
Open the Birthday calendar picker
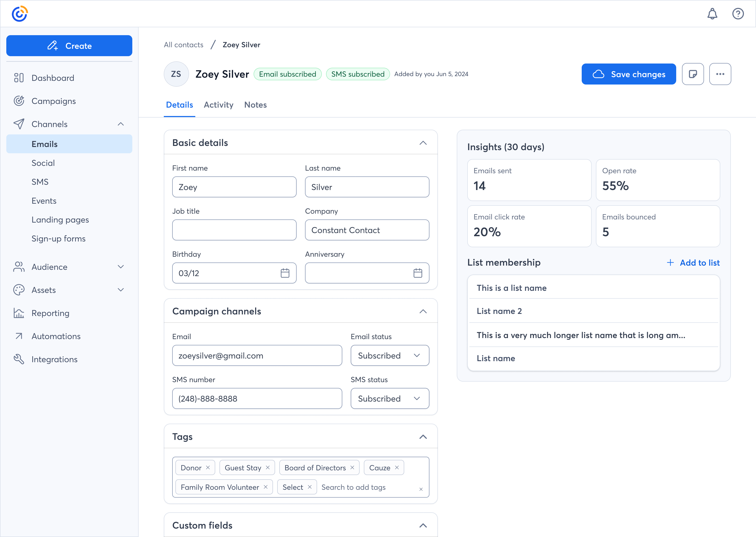pos(285,273)
